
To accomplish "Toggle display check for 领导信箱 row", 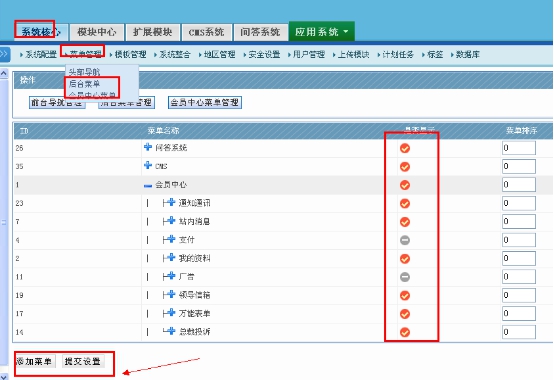I will tap(405, 295).
